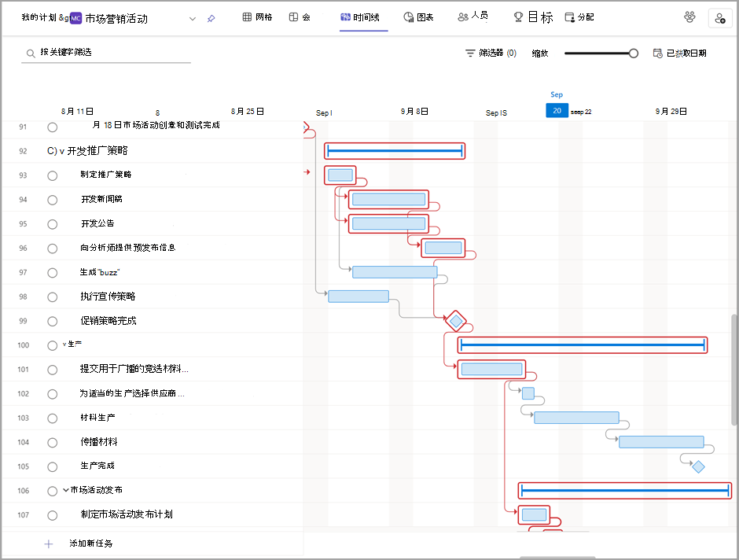Select the 生成 buzz Gantt bar
Viewport: 739px width, 560px height.
395,272
